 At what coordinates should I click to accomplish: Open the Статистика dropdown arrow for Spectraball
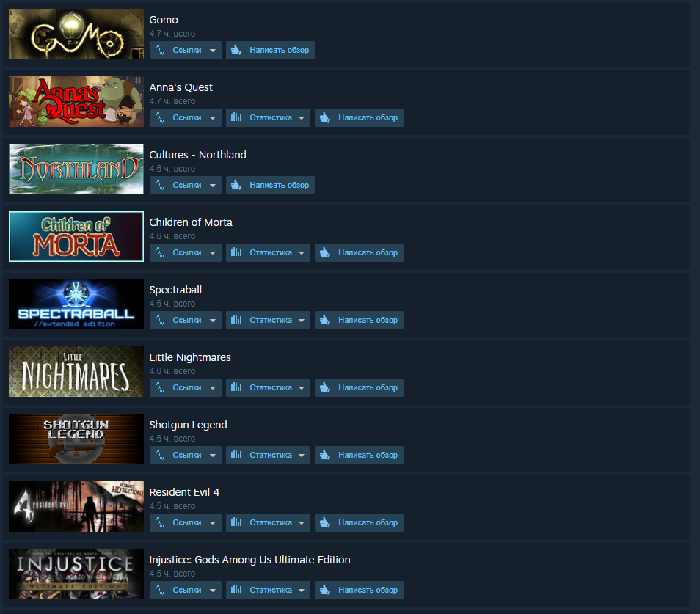(x=302, y=321)
